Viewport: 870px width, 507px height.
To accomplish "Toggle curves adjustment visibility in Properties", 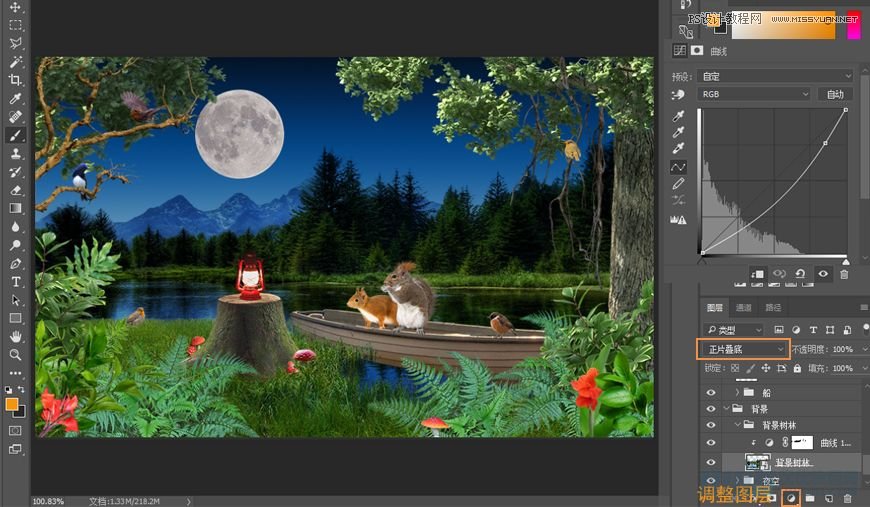I will coord(823,273).
